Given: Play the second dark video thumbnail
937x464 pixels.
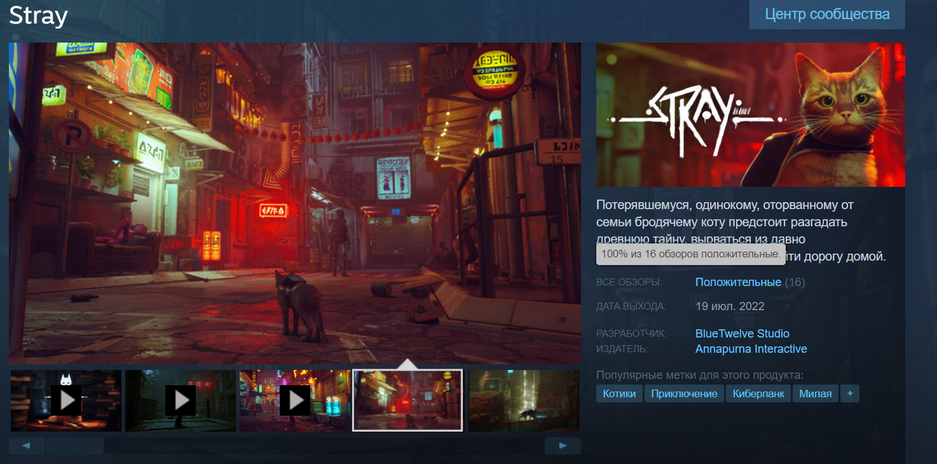Looking at the screenshot, I should coord(180,400).
